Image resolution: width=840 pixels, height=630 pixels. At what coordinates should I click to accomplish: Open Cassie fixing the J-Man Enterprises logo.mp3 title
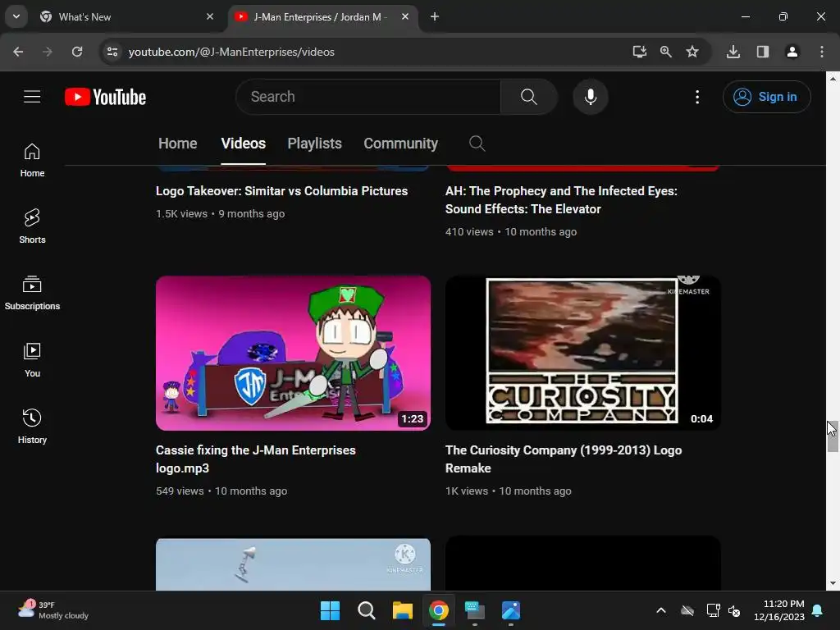(x=256, y=459)
